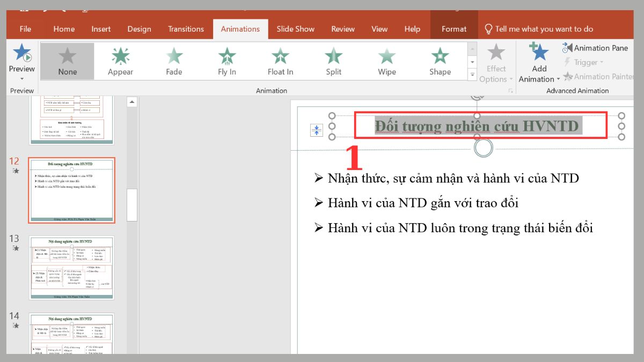
Task: Click the Tell me lightbulb icon
Action: [x=488, y=29]
